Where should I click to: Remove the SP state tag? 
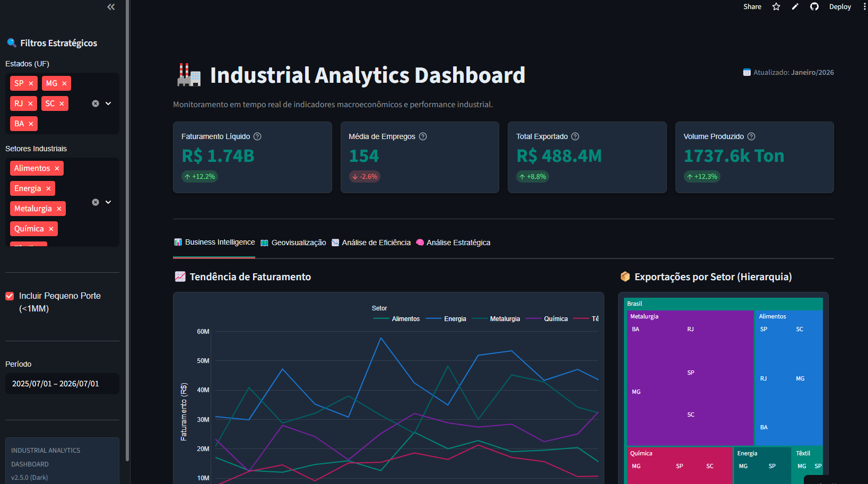tap(31, 83)
